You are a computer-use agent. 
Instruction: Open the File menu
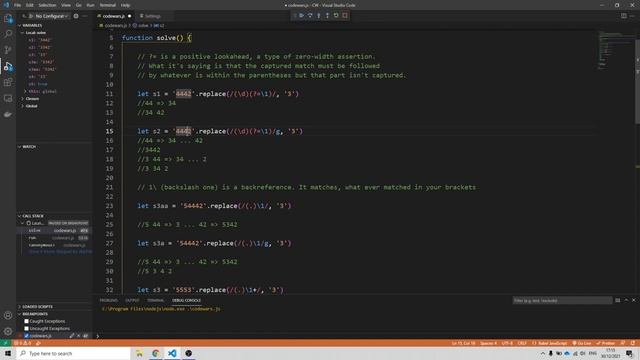pyautogui.click(x=18, y=5)
